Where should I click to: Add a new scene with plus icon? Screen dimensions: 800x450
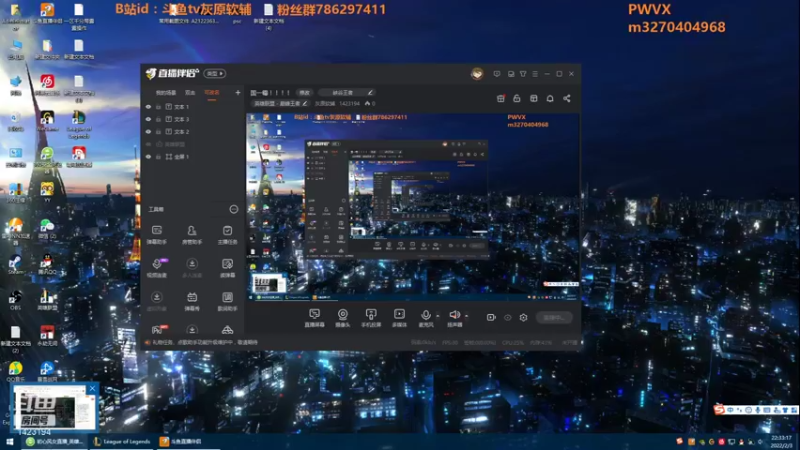click(237, 93)
